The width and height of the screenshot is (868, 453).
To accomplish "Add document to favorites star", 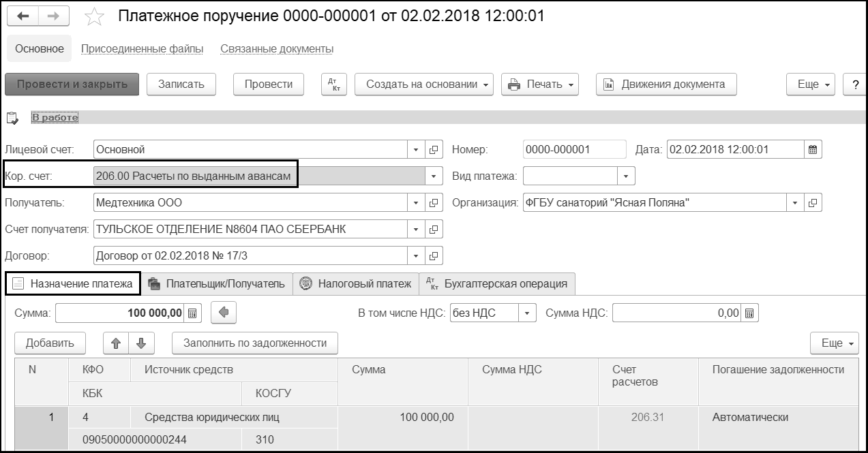I will coord(94,17).
